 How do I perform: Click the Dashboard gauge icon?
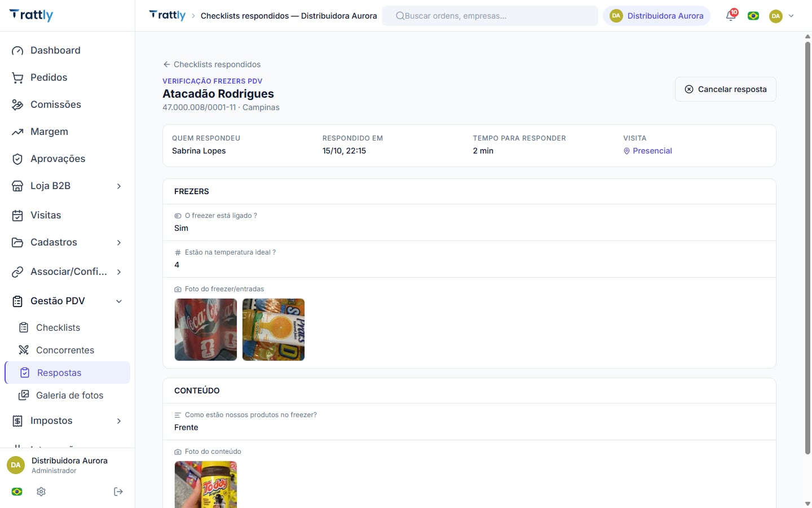(x=17, y=51)
